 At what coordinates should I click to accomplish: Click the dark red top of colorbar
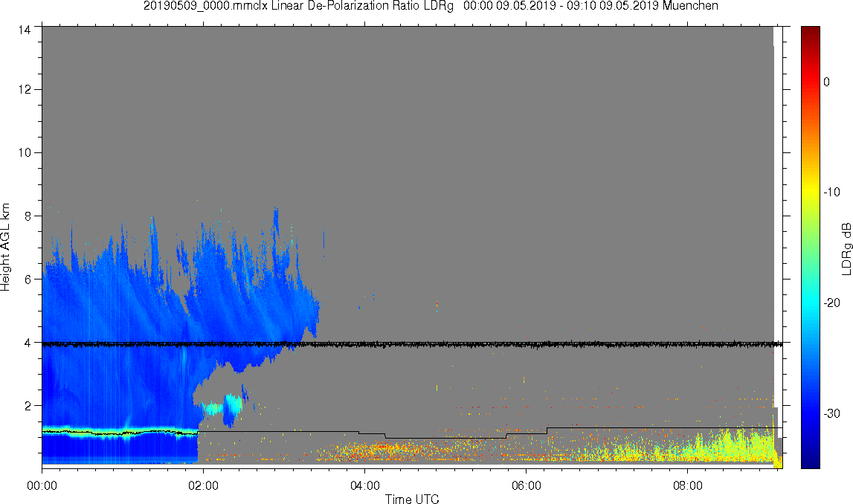811,31
